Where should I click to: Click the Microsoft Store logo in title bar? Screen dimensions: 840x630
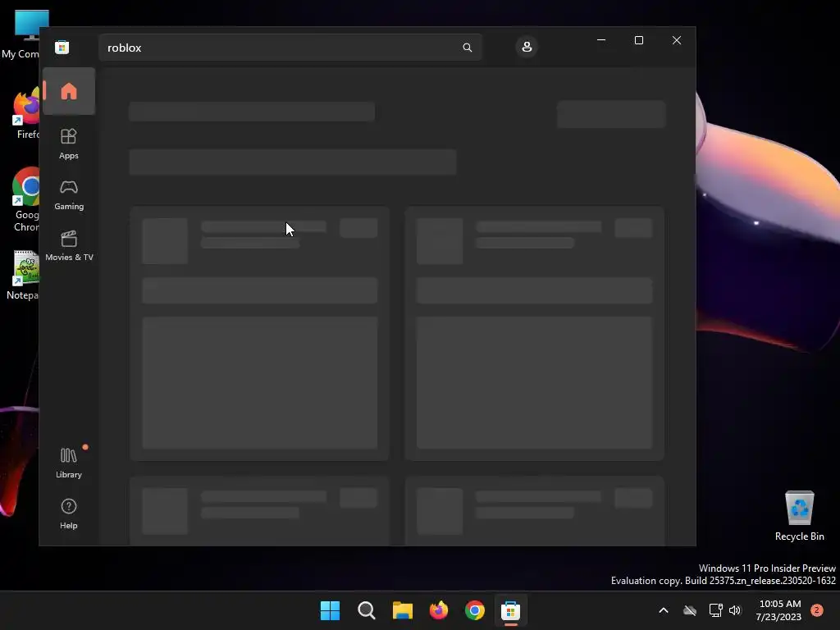click(x=62, y=47)
